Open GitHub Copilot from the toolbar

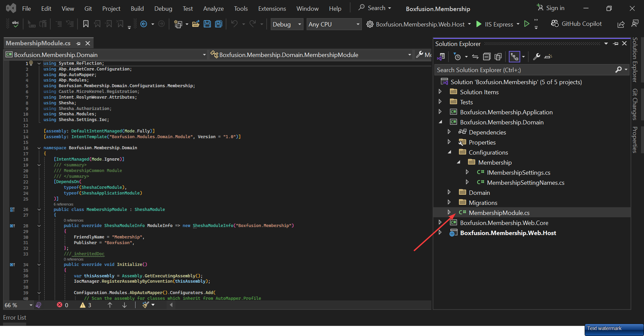[x=576, y=24]
